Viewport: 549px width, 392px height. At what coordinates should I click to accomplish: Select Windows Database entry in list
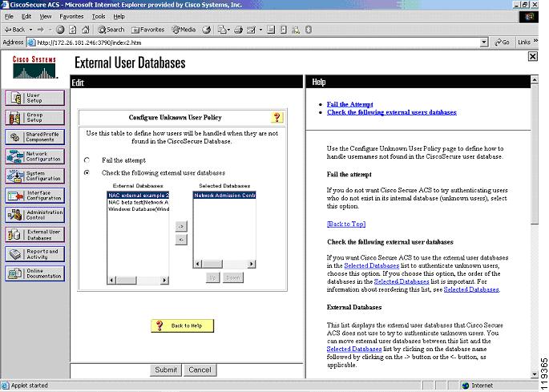(x=138, y=209)
